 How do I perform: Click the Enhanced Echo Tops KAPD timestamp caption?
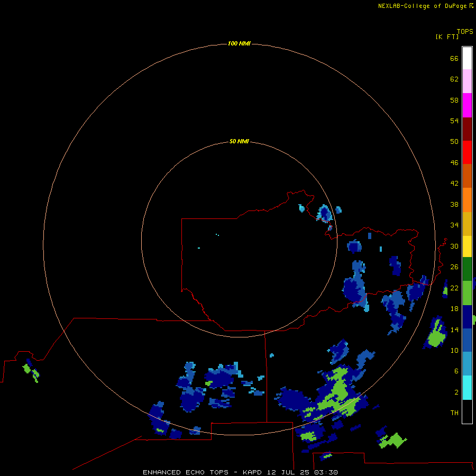tap(240, 472)
